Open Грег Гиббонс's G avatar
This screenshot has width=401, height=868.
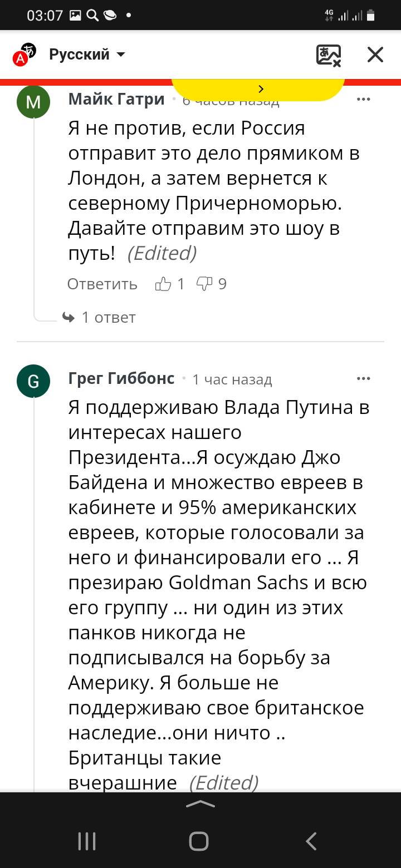pos(33,381)
